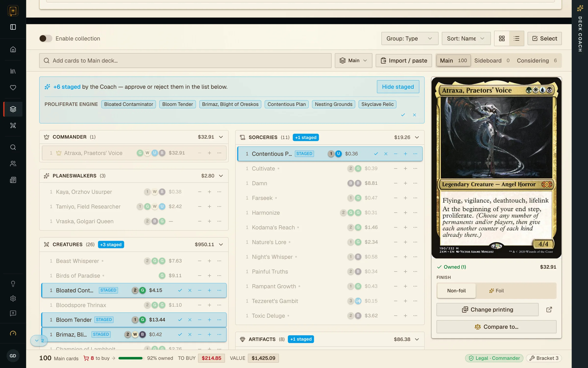Click Atraxa card image preview
588x368 pixels.
pyautogui.click(x=496, y=168)
